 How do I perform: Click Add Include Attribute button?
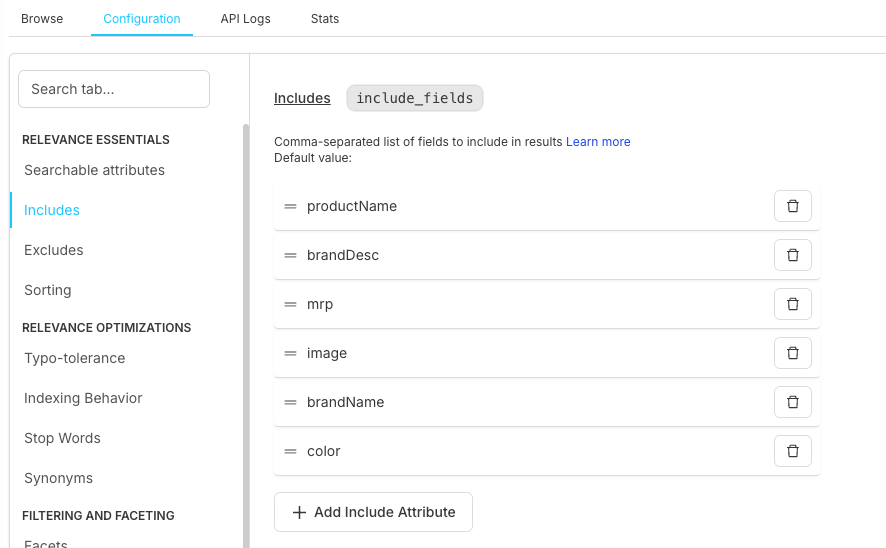tap(373, 512)
